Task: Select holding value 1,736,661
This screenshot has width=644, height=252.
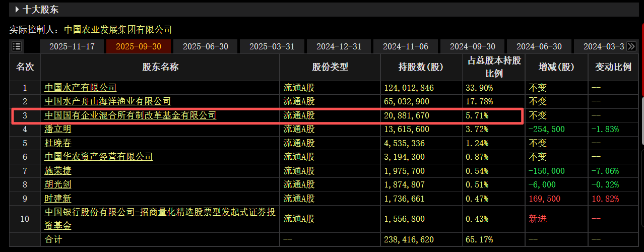Action: 405,199
